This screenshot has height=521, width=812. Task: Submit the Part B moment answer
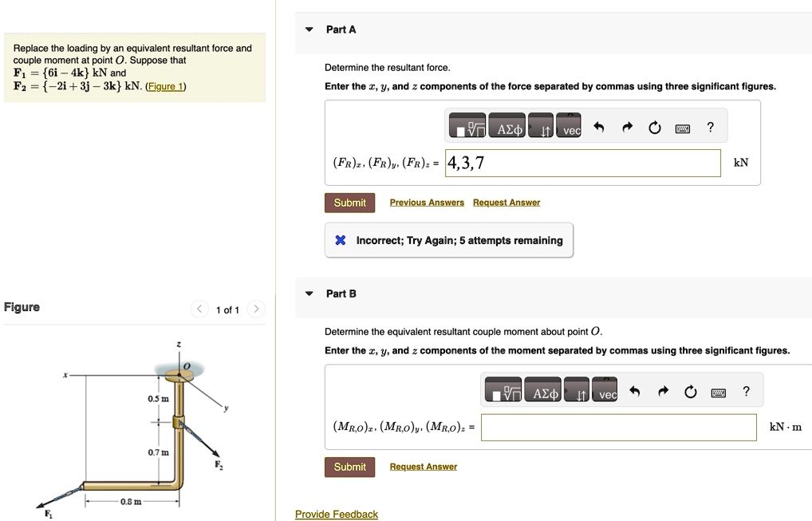click(x=349, y=467)
